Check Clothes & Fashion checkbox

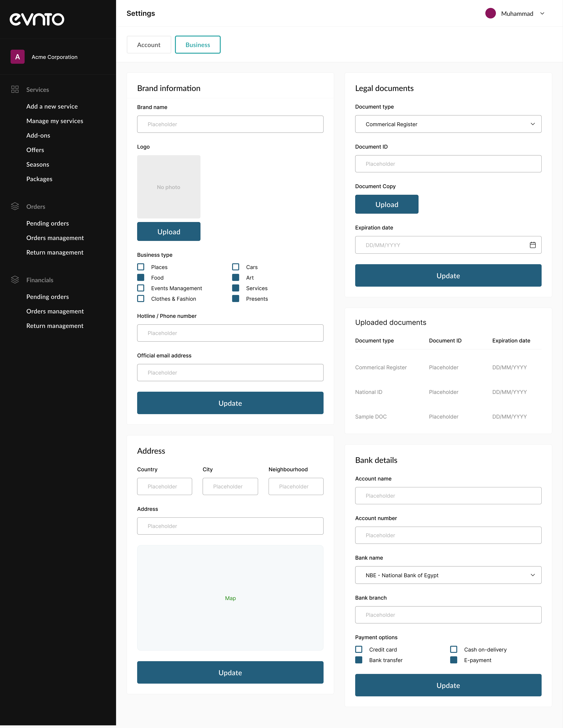coord(141,299)
